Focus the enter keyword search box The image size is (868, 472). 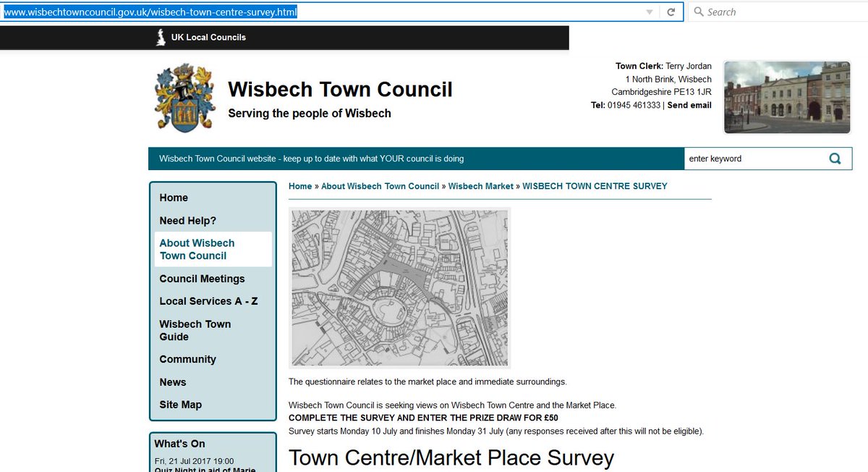pos(752,159)
